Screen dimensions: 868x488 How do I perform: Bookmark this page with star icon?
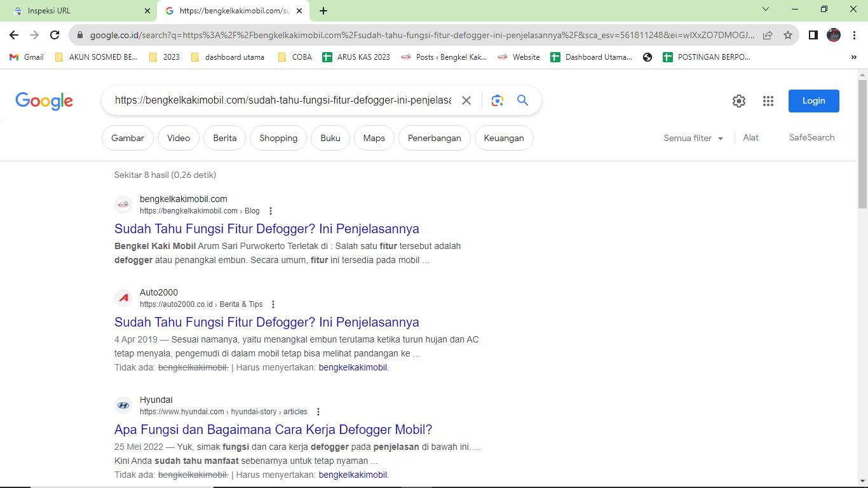click(x=788, y=35)
